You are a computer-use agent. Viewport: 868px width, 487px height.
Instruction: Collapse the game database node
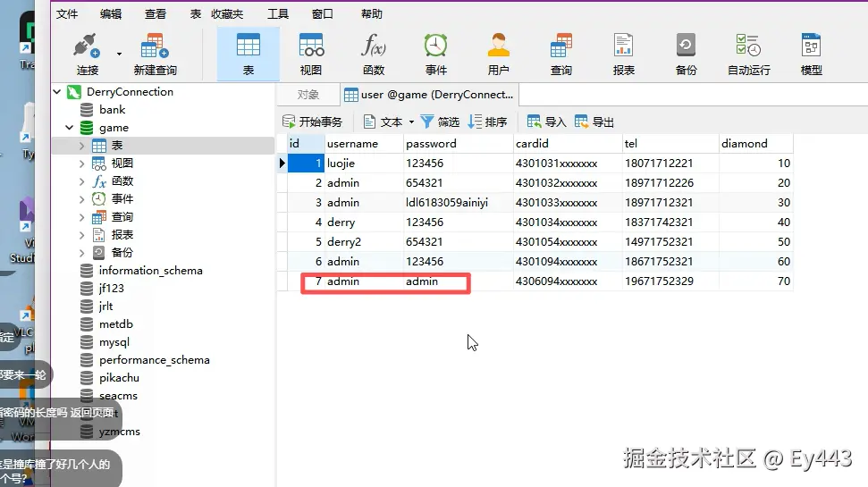pos(69,127)
